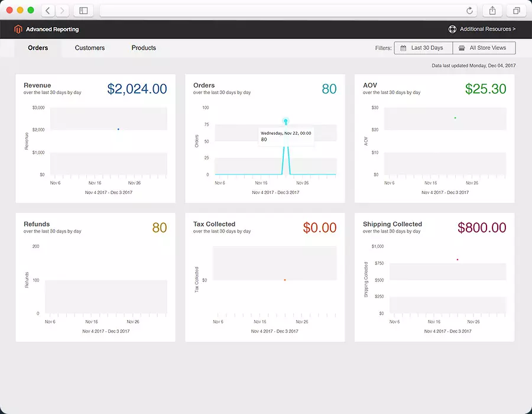Click the Tax Collected value $0.00

pyautogui.click(x=320, y=228)
